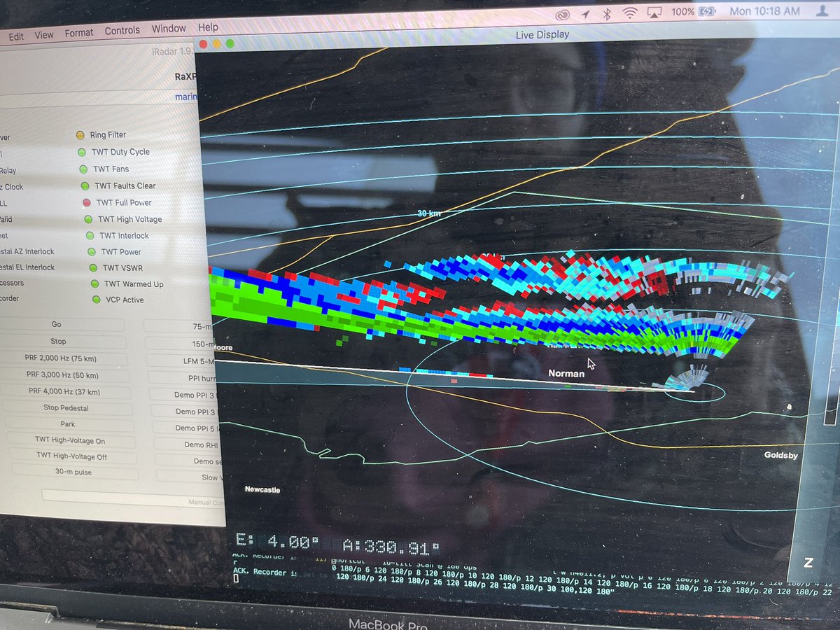Image resolution: width=840 pixels, height=630 pixels.
Task: Select PRF 3,000 Hz (50 km)
Action: (x=63, y=375)
